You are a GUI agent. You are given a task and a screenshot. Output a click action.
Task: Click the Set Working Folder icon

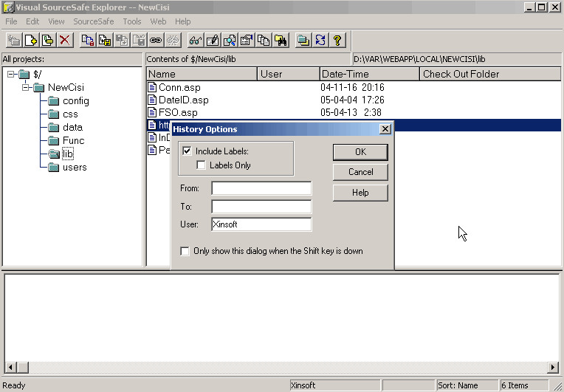[x=303, y=40]
